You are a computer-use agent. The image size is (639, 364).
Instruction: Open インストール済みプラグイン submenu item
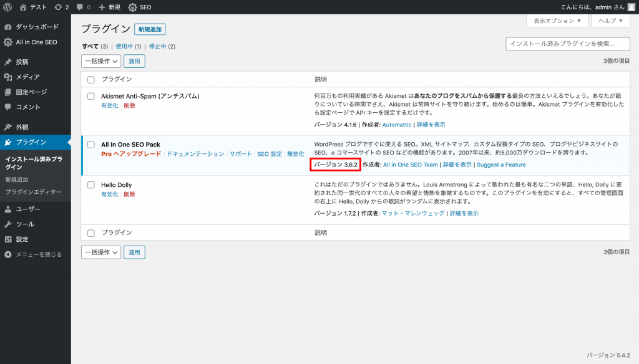tap(34, 163)
